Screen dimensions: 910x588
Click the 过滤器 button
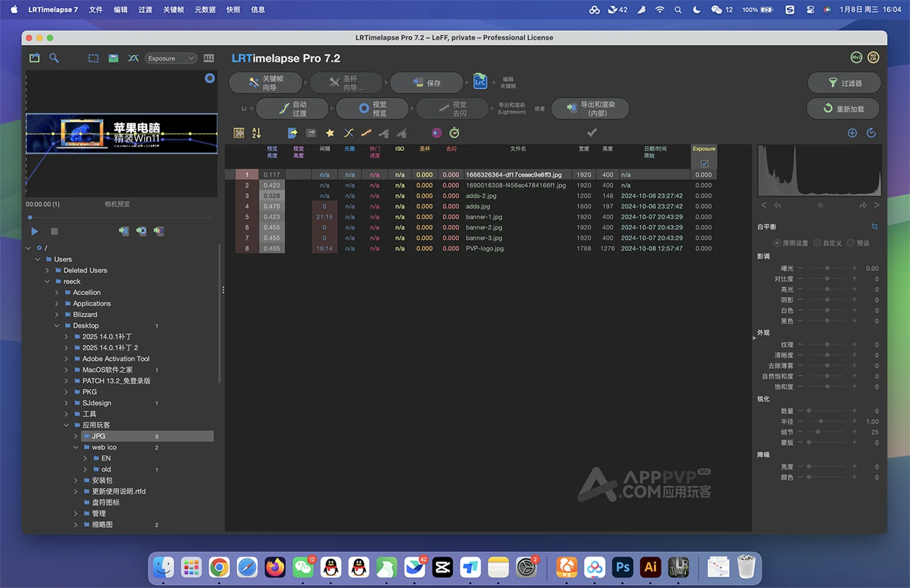pos(844,83)
